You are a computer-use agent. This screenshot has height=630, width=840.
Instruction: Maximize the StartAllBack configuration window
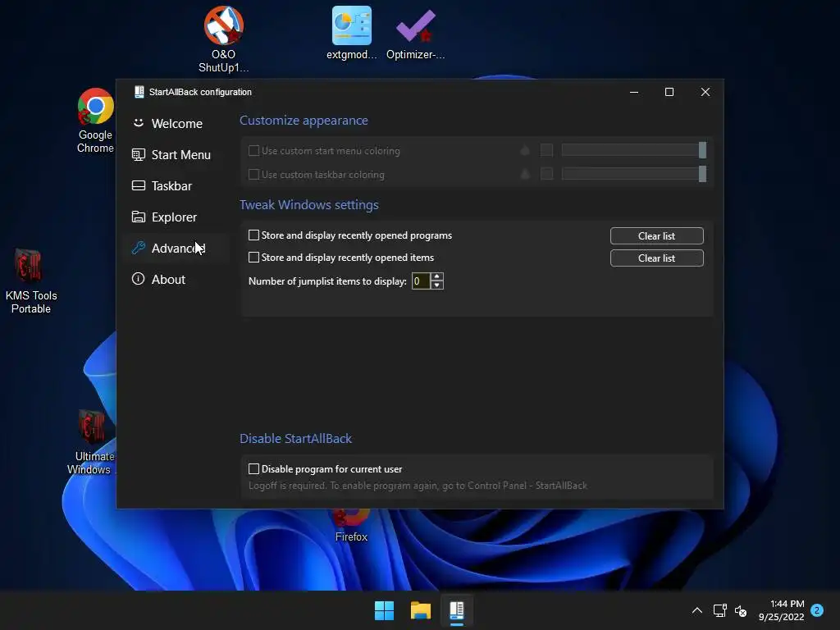[x=669, y=92]
